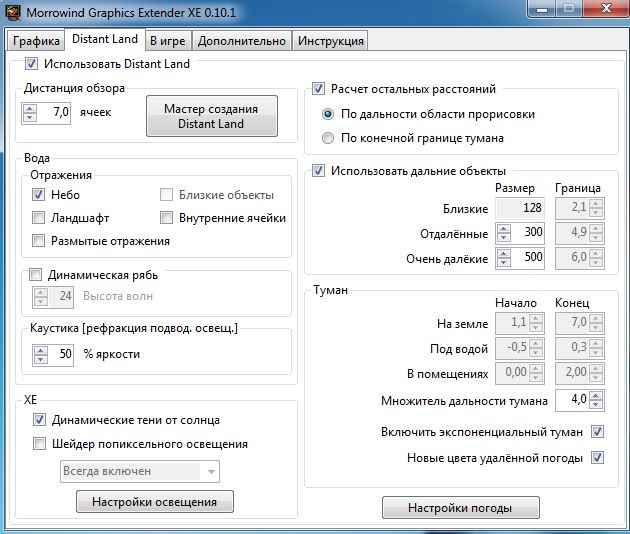The width and height of the screenshot is (630, 534).
Task: Enable Динамическая рябь checkbox
Action: 35,275
